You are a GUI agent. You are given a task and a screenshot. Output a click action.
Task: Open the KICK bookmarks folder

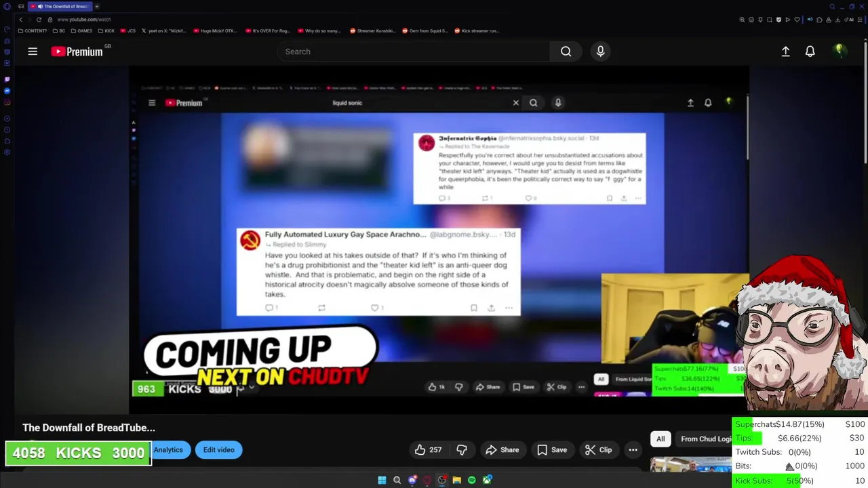point(106,30)
